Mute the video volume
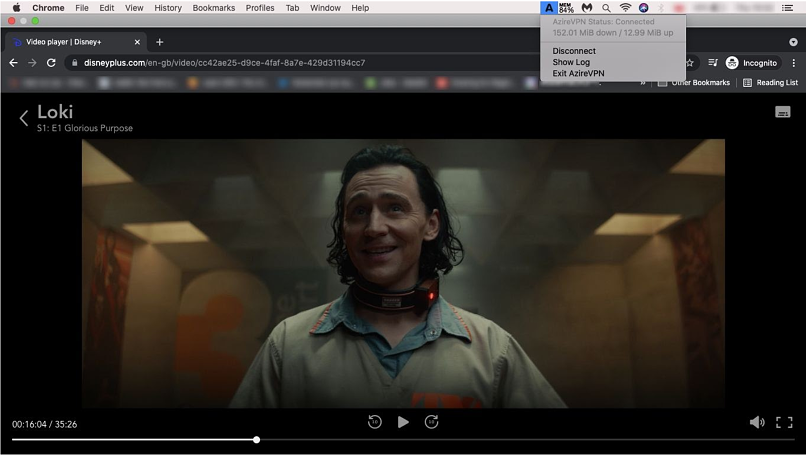Image resolution: width=806 pixels, height=455 pixels. [x=757, y=423]
